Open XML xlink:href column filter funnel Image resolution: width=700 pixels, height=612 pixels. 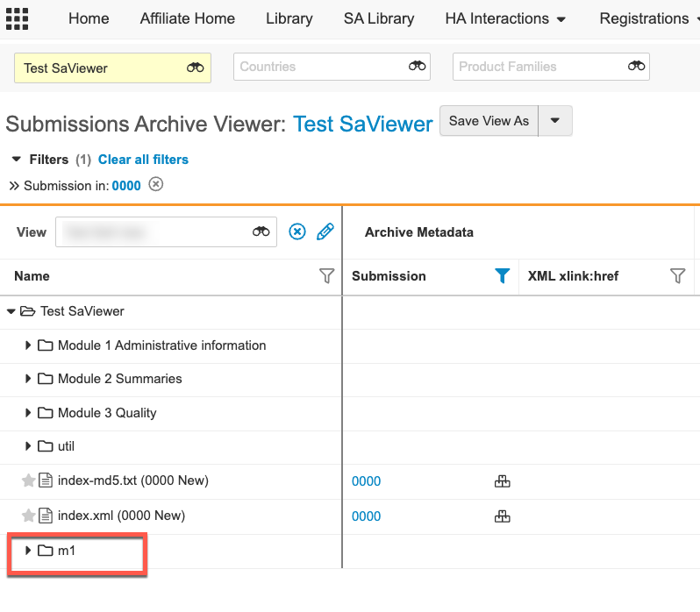coord(677,276)
